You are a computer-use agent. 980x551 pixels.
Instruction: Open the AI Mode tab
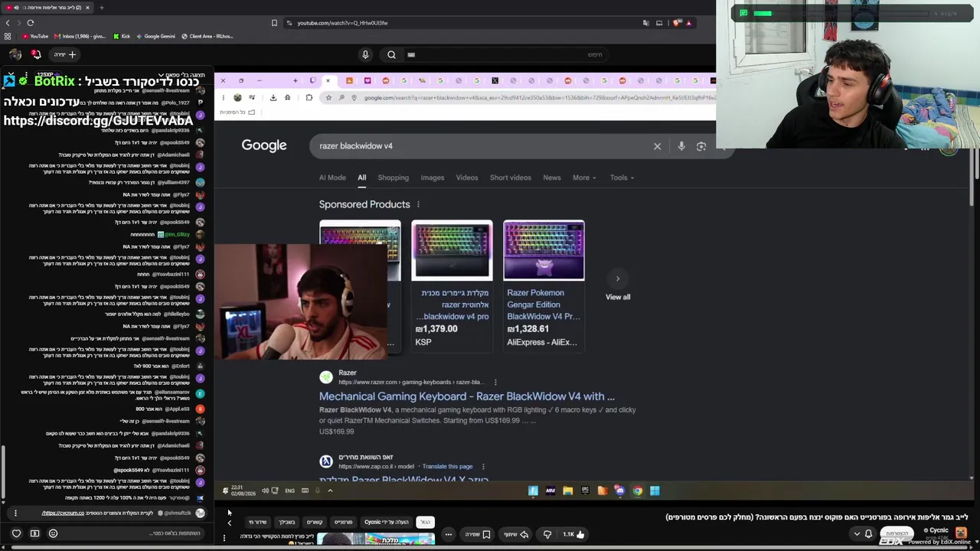click(x=332, y=178)
